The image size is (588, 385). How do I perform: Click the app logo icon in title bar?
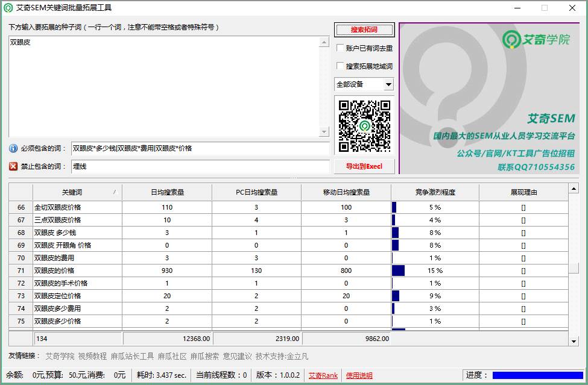[x=8, y=7]
